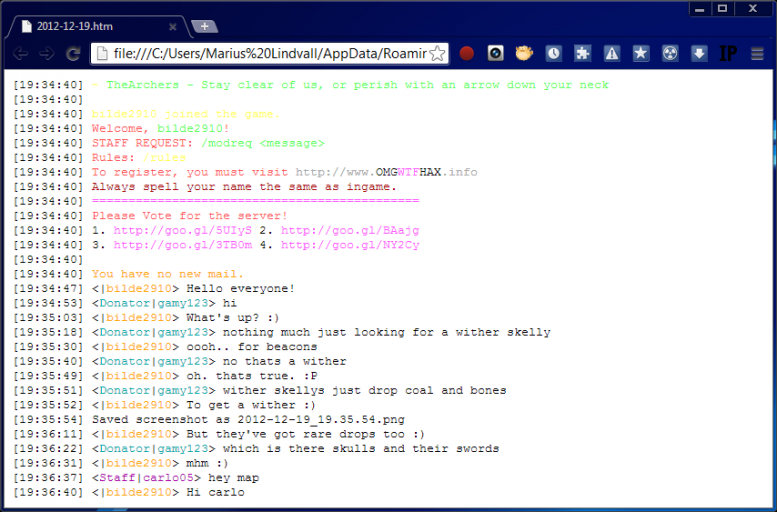Click the radiation symbol extension icon
Screen dimensions: 777x512
pyautogui.click(x=670, y=53)
